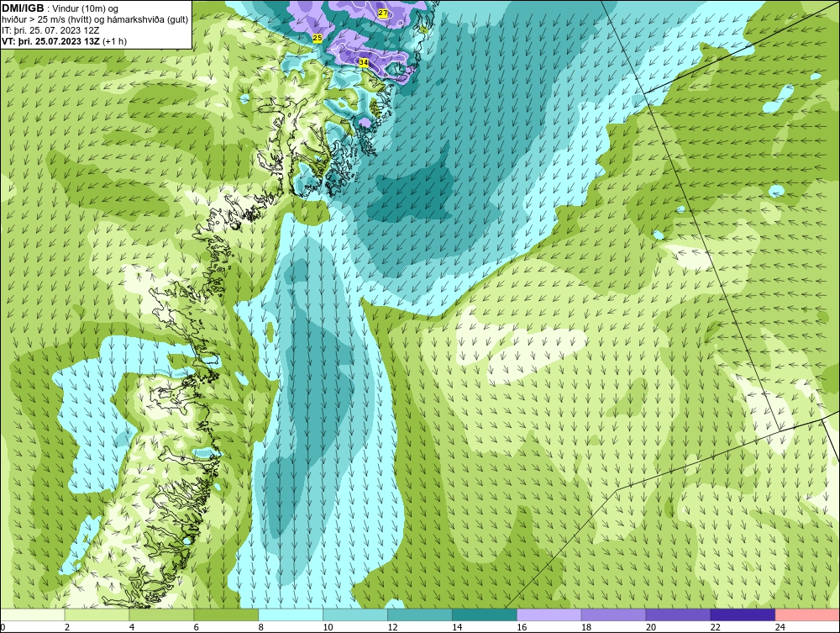Click the yellow gust marker labeled 25
This screenshot has width=840, height=633.
click(318, 38)
